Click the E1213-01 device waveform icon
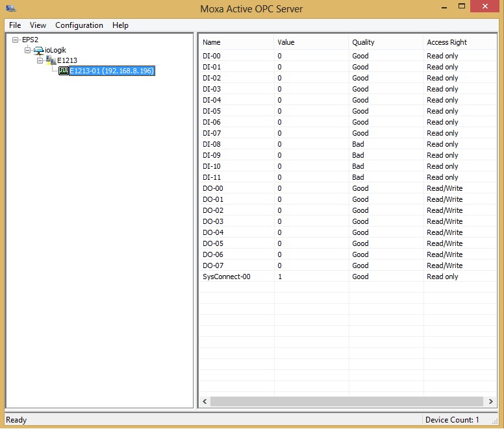 click(x=64, y=71)
